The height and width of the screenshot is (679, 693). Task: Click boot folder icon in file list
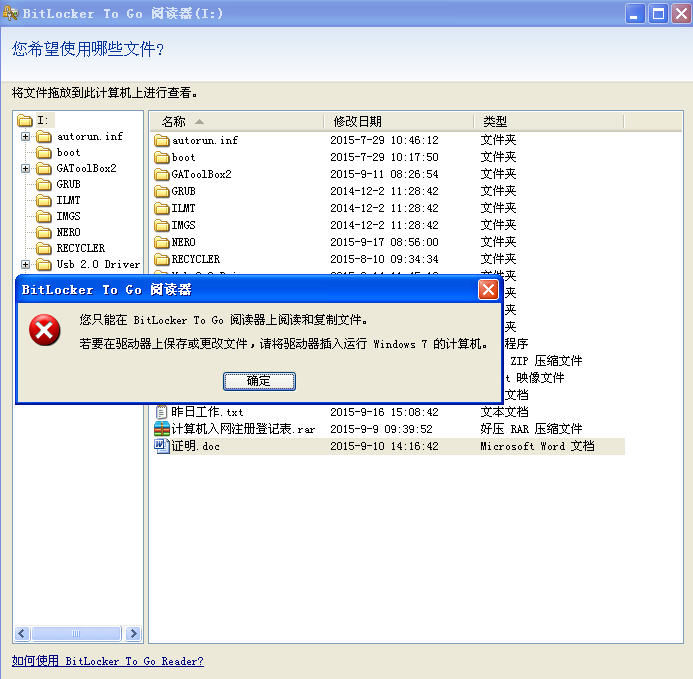[x=162, y=157]
